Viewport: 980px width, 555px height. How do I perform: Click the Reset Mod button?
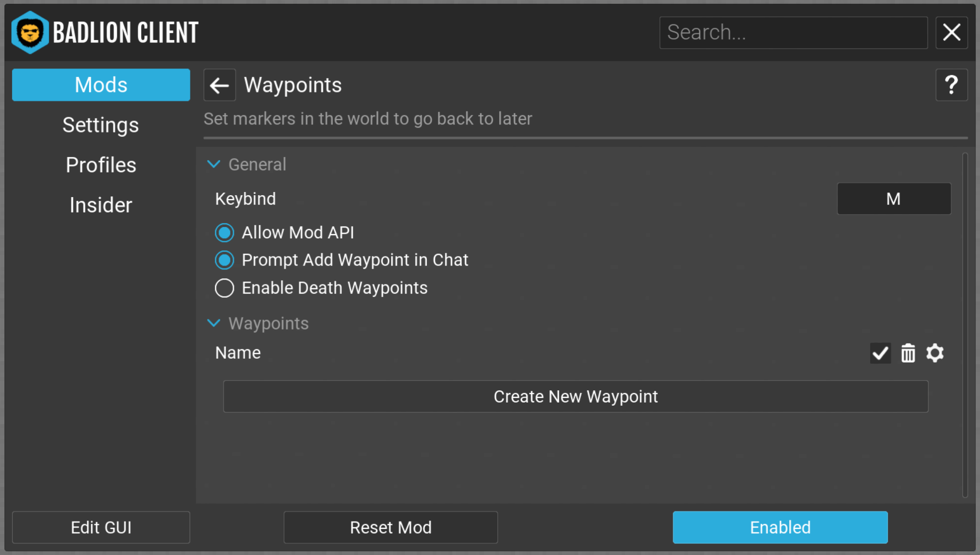click(390, 528)
